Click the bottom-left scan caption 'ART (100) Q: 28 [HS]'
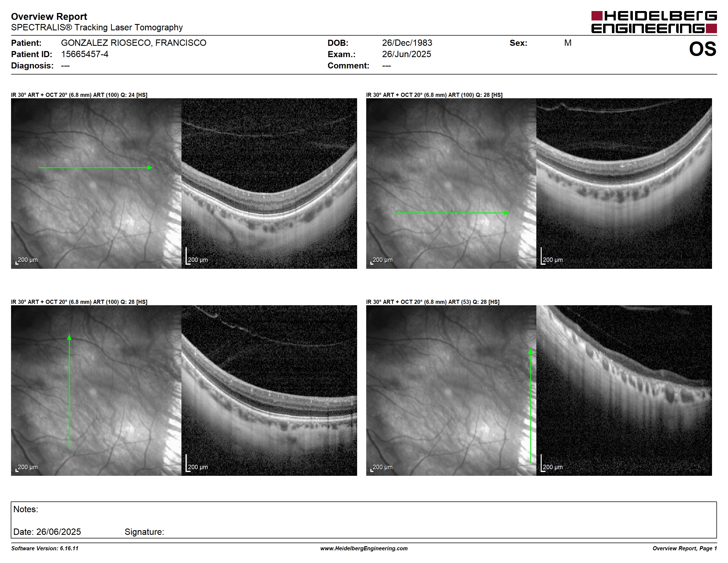The image size is (728, 563). [79, 302]
